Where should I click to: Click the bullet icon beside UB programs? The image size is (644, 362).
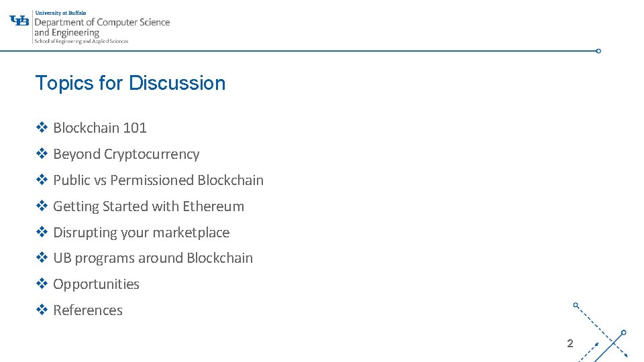coord(42,257)
